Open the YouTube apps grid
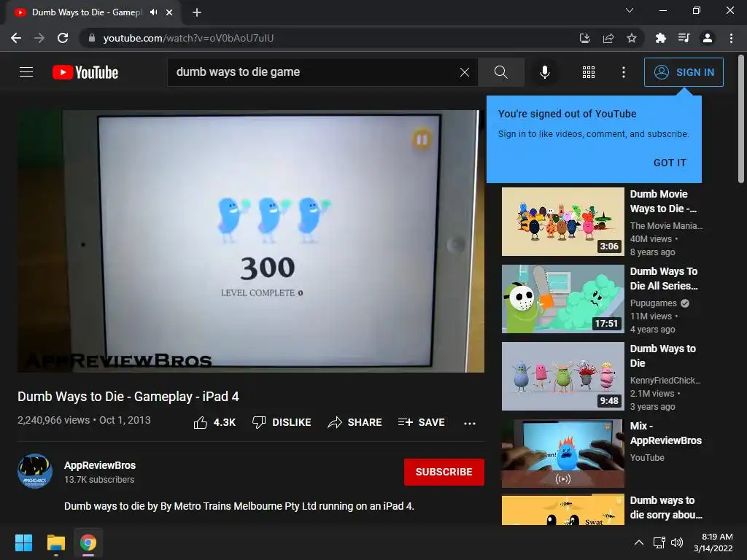Image resolution: width=747 pixels, height=560 pixels. point(589,72)
